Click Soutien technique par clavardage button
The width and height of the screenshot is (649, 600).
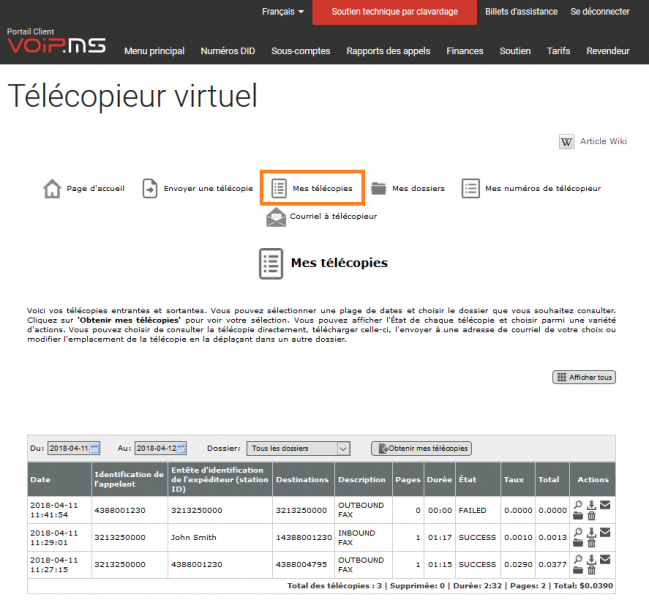(x=394, y=12)
